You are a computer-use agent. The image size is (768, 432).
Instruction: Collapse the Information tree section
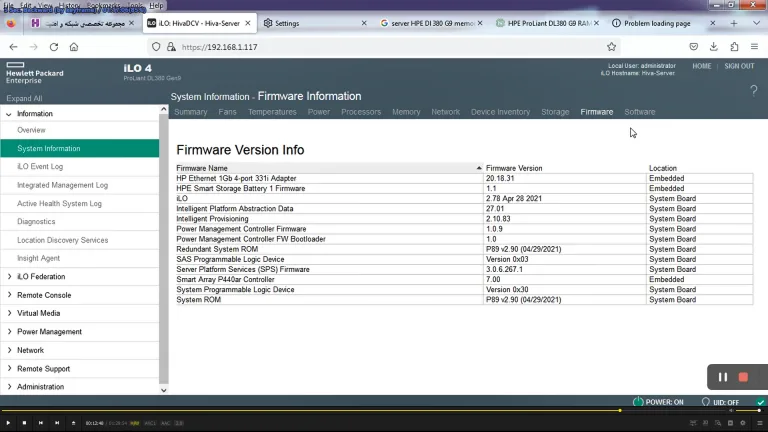tap(9, 114)
